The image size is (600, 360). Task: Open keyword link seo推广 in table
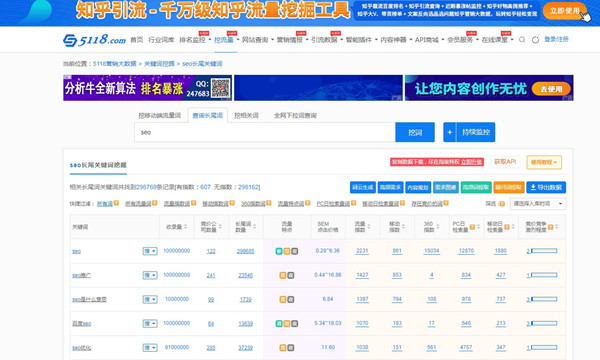82,275
